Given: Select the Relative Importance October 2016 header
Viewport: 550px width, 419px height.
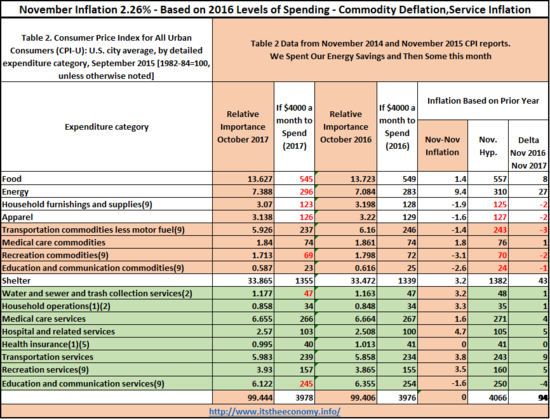Looking at the screenshot, I should (x=346, y=127).
